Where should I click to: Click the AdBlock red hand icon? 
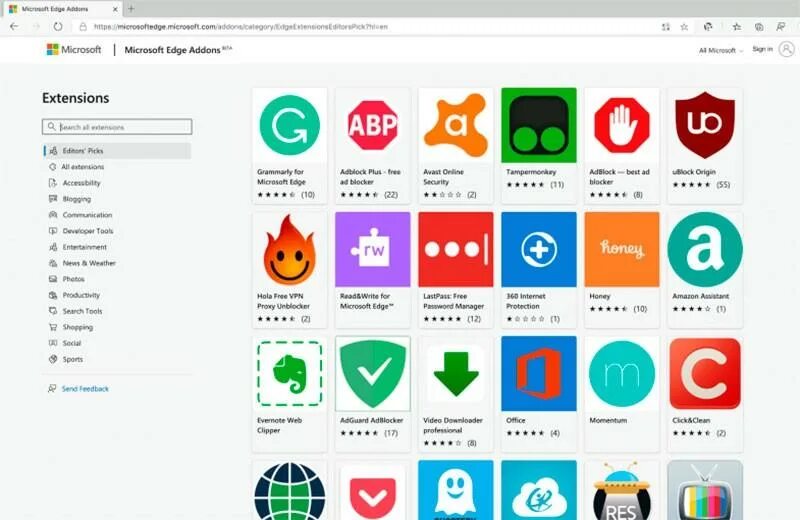pos(622,126)
